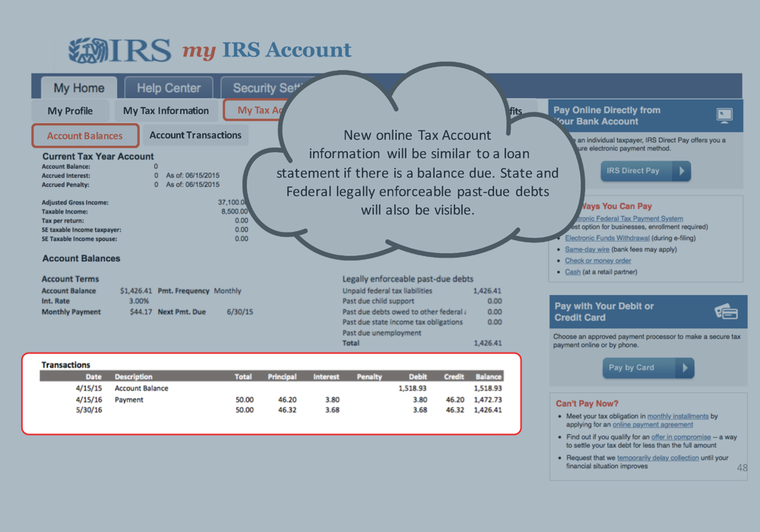Select the Account Balances subtab
Viewport: 760px width, 532px height.
pos(84,136)
